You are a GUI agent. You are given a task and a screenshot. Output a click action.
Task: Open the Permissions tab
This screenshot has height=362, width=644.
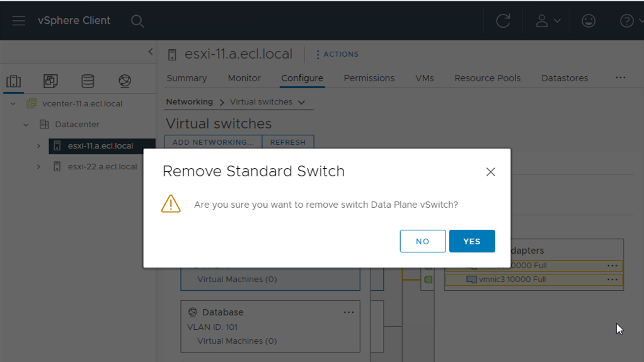[369, 78]
